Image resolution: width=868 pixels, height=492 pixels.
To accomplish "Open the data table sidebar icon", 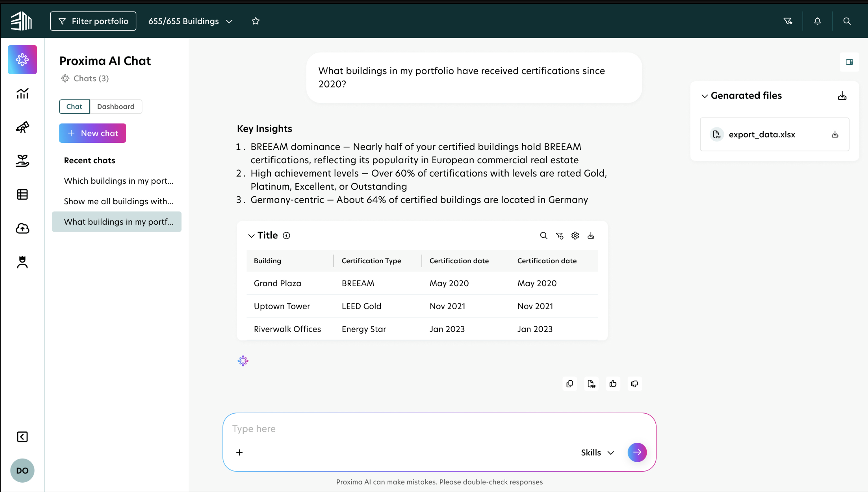I will click(x=22, y=195).
